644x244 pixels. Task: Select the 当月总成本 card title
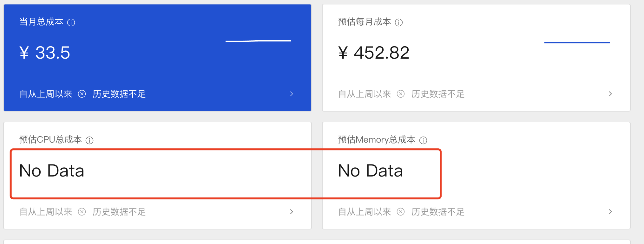pyautogui.click(x=41, y=22)
